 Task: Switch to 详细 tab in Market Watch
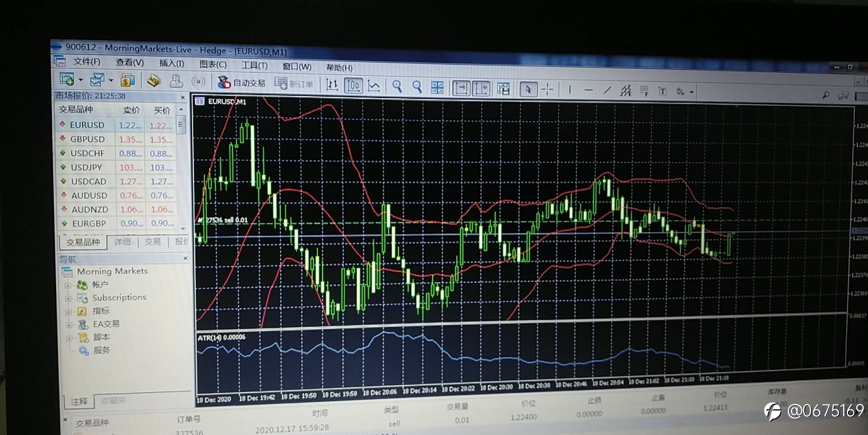[x=123, y=242]
